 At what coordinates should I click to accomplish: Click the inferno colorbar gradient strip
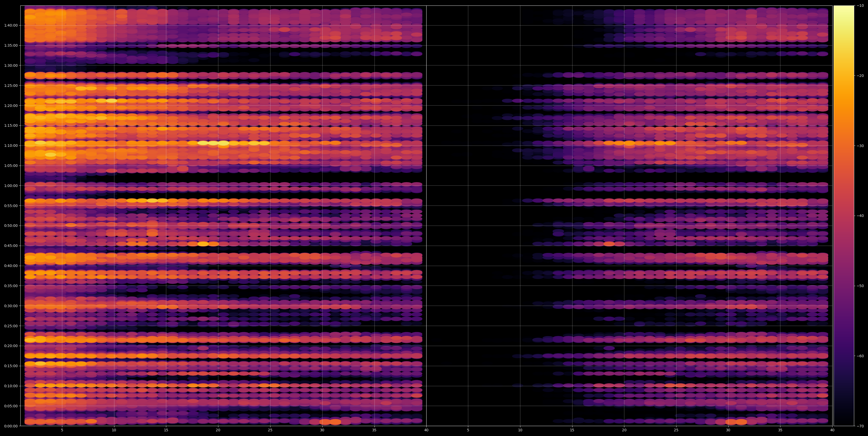(x=844, y=216)
